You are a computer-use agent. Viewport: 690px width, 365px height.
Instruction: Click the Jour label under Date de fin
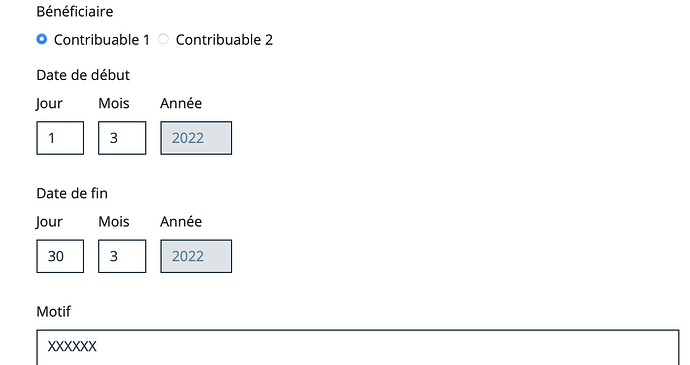click(x=49, y=221)
